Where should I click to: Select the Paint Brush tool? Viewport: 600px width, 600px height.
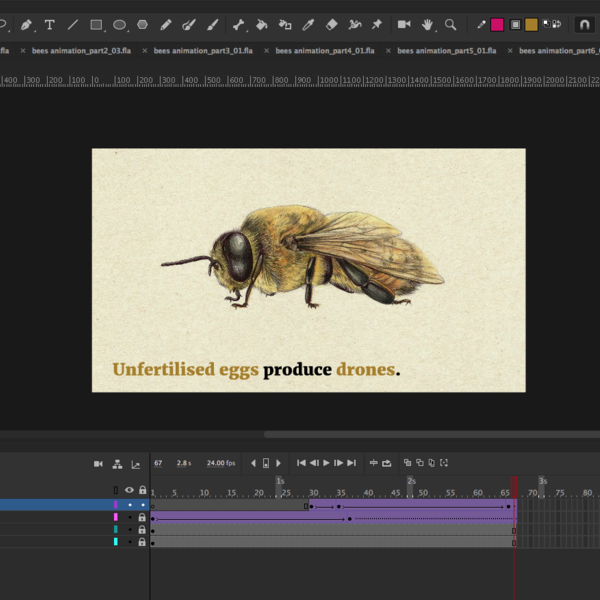point(189,25)
